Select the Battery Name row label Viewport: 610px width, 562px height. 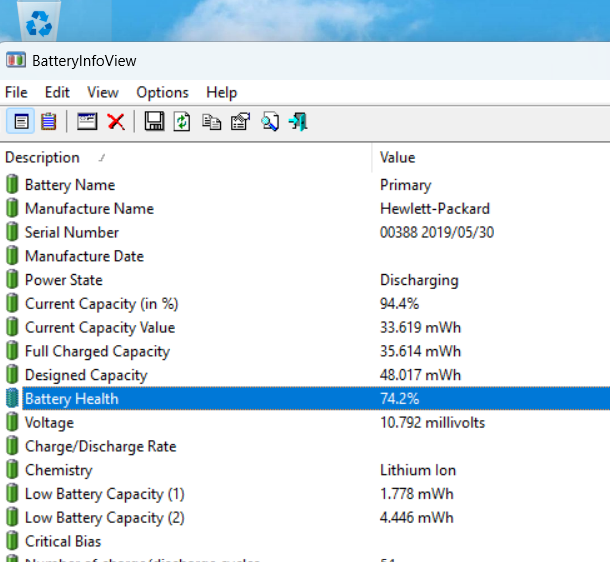click(70, 185)
